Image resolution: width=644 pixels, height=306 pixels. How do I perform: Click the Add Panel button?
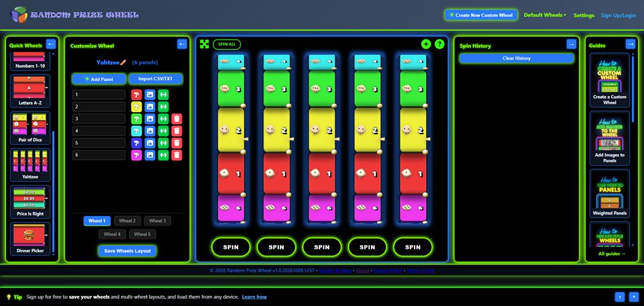coord(99,79)
